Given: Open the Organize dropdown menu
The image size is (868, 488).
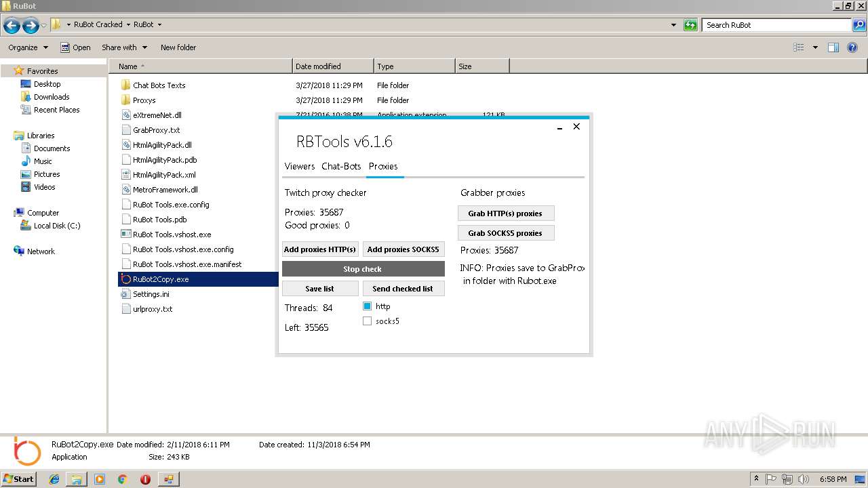Looking at the screenshot, I should pyautogui.click(x=28, y=47).
